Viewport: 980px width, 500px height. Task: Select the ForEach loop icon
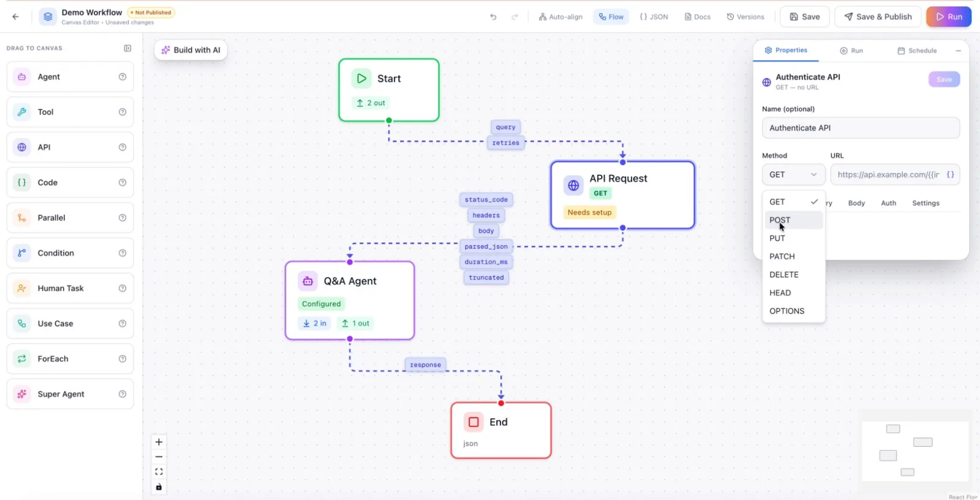22,359
